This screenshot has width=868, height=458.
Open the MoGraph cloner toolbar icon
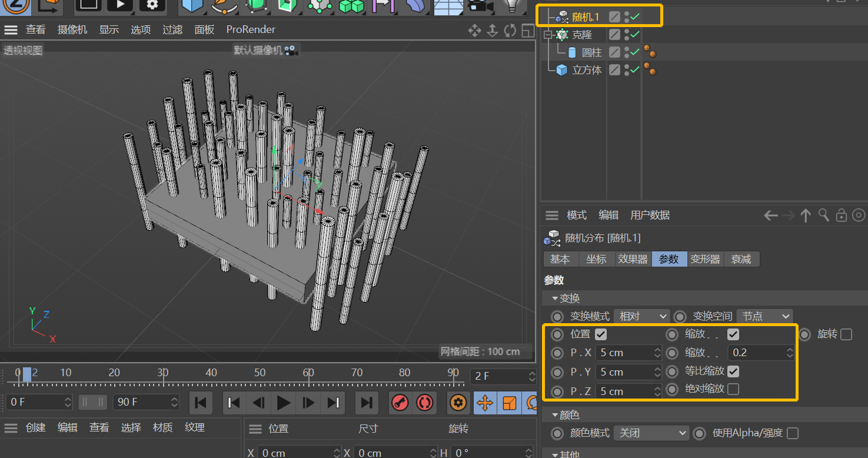[x=320, y=6]
